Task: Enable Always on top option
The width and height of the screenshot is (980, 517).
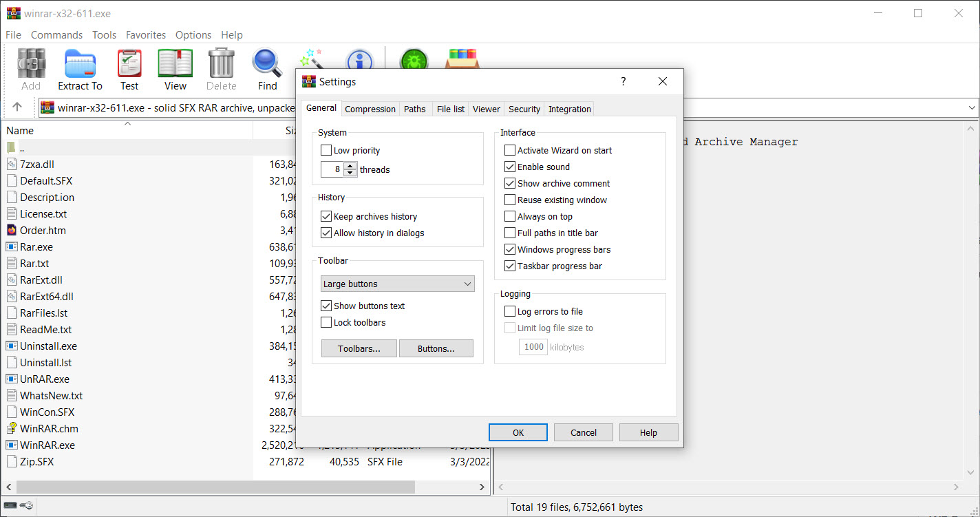Action: 510,216
